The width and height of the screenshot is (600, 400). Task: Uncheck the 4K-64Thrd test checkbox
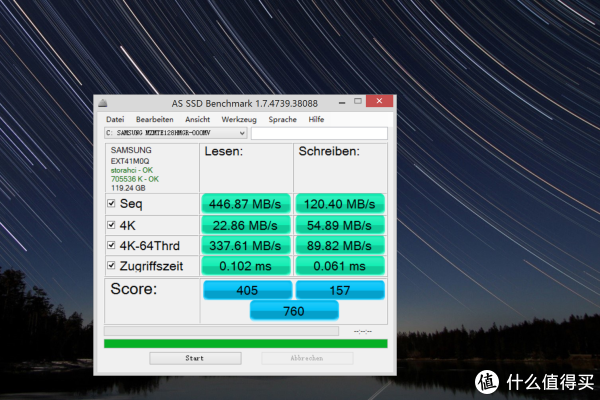point(111,245)
